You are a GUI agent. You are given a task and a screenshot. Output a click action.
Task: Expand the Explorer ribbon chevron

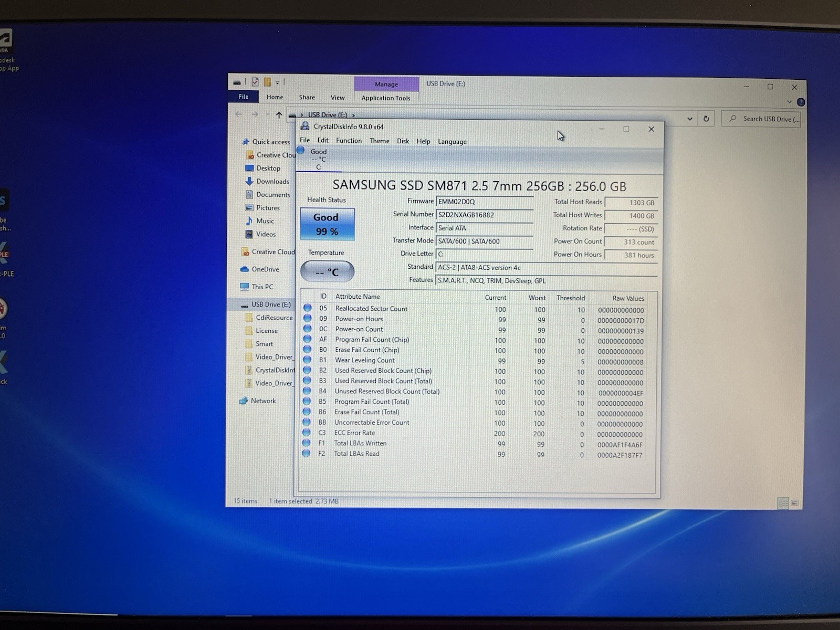(789, 102)
